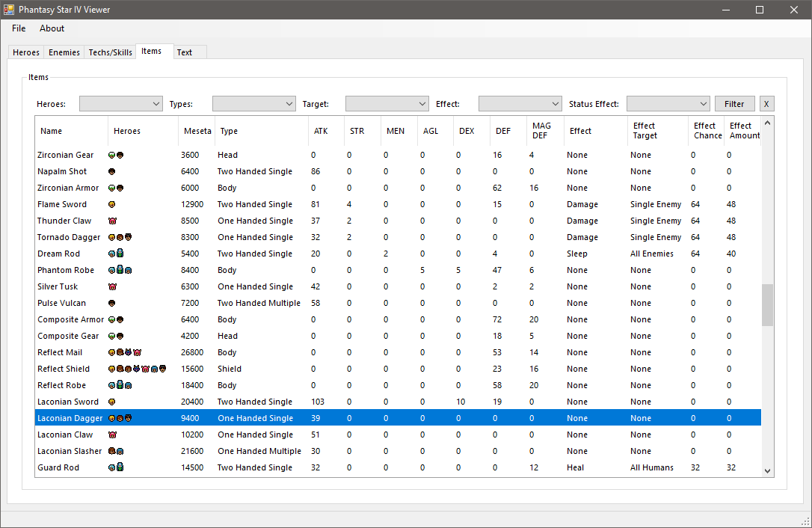
Task: Sort by the Meseta column header
Action: (197, 131)
